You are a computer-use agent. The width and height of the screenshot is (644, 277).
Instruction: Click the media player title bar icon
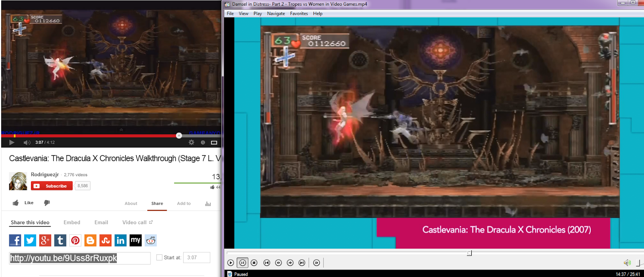point(227,4)
